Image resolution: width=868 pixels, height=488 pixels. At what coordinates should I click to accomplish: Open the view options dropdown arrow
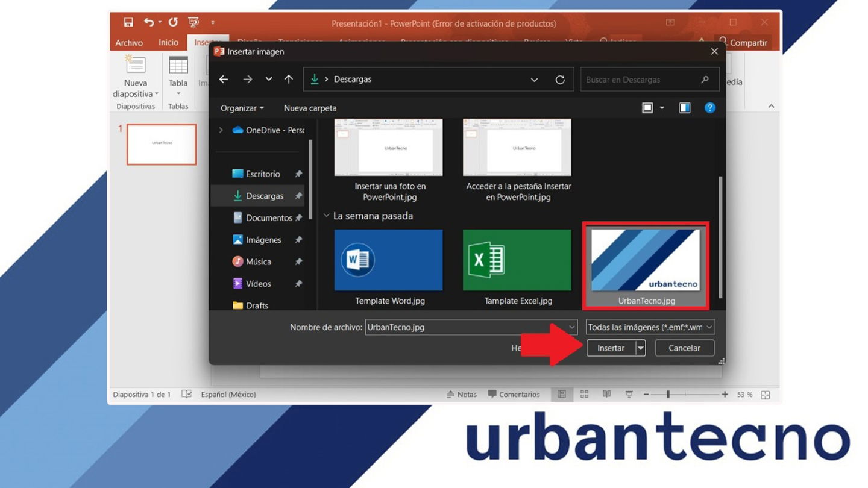pyautogui.click(x=662, y=108)
